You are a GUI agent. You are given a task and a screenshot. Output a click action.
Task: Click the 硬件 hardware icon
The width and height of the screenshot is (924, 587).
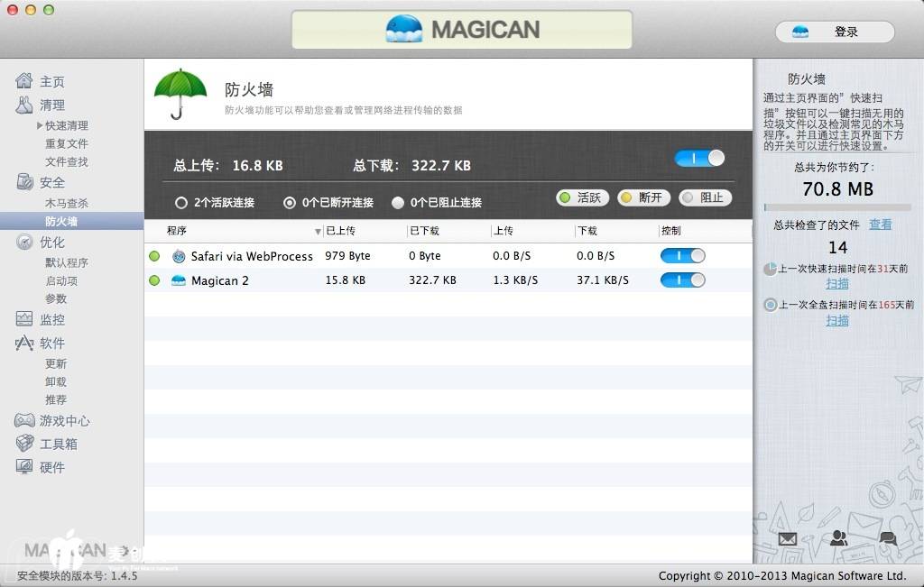click(24, 467)
